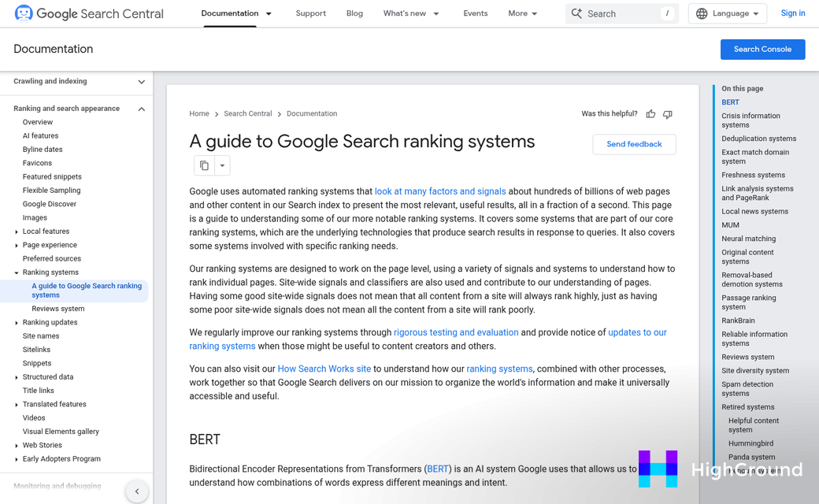Mark the page unhelpful with thumbs down
819x504 pixels.
[667, 113]
